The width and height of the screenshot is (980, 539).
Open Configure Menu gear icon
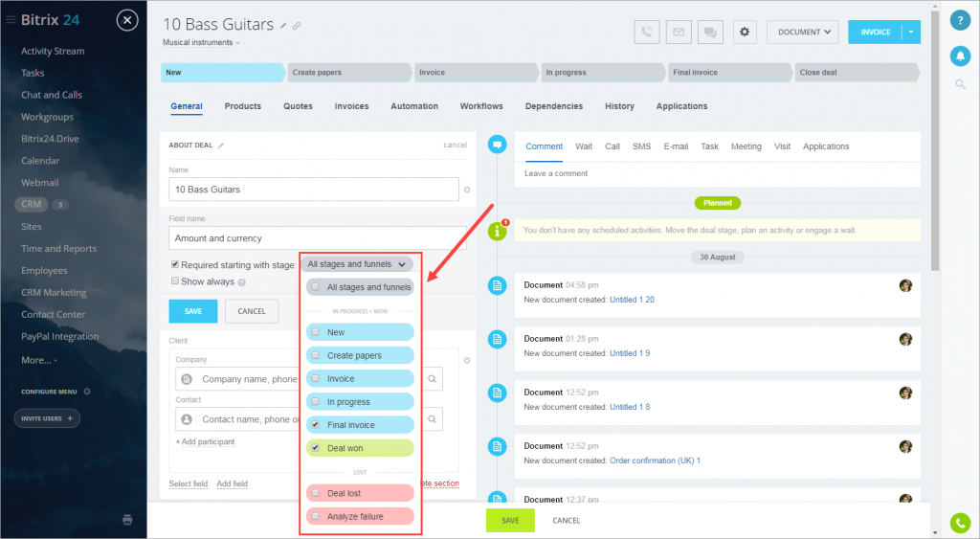87,392
